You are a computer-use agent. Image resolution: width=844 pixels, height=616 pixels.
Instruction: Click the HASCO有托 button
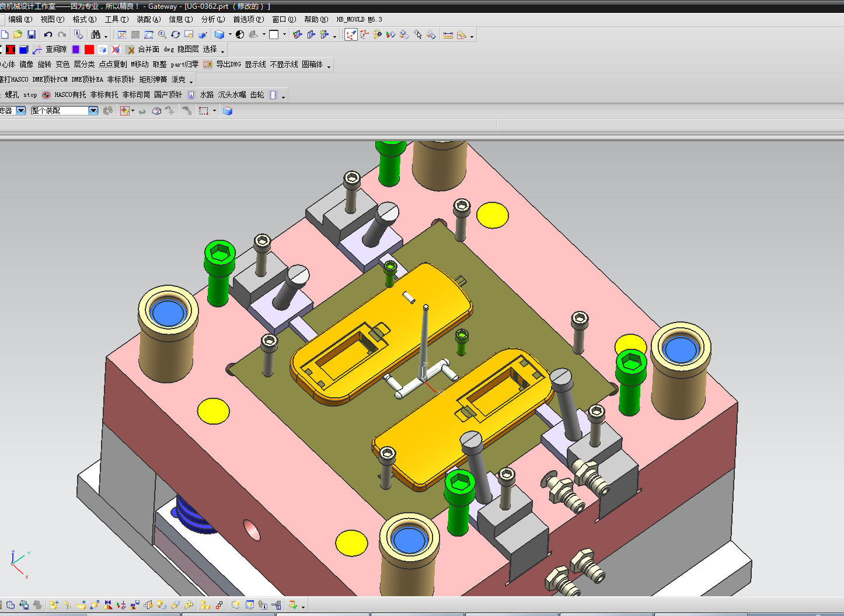pos(70,94)
